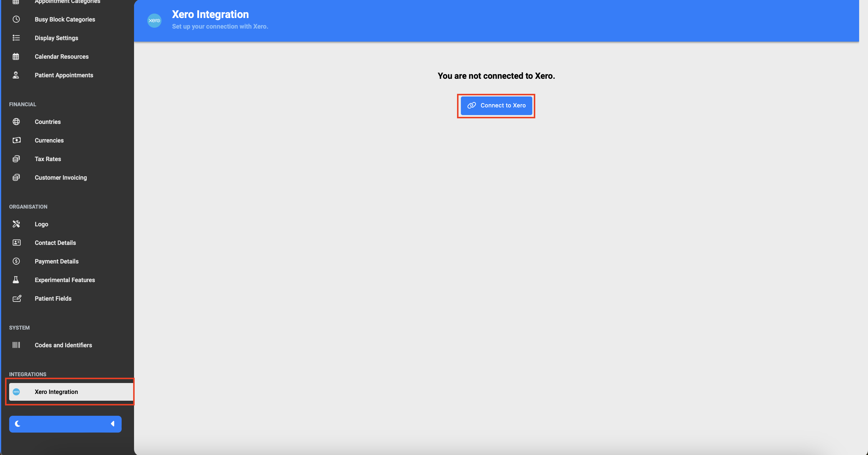Open Payment Details under Organisation

56,261
